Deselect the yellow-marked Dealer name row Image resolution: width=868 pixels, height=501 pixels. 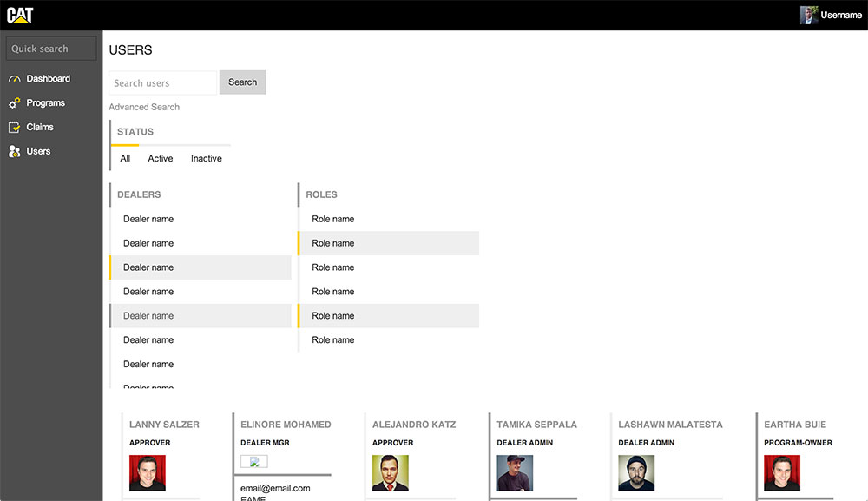coord(201,267)
